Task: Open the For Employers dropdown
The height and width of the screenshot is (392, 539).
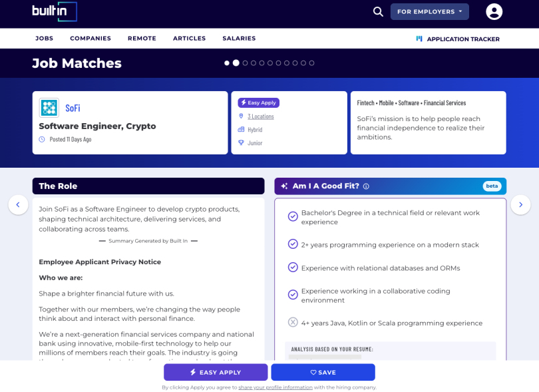Action: [430, 12]
